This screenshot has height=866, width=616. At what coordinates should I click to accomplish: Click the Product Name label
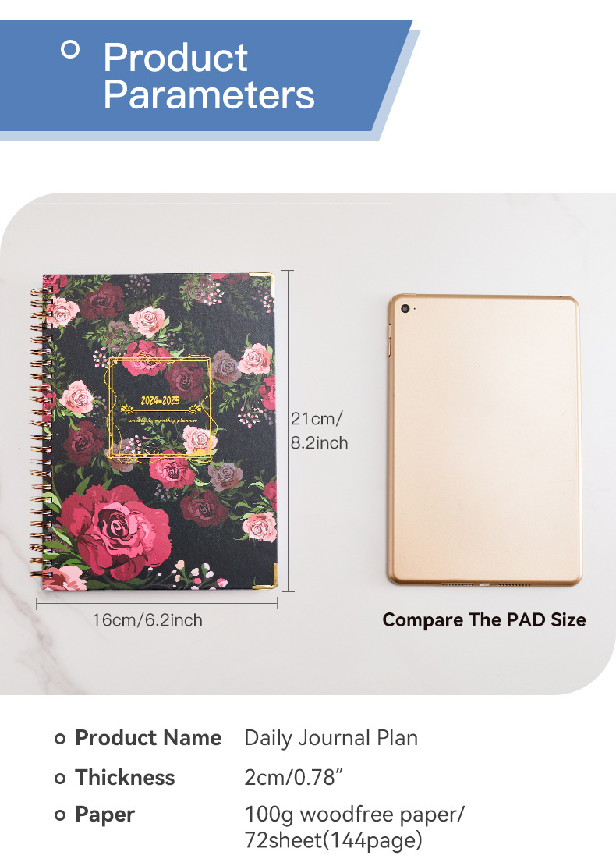pyautogui.click(x=148, y=738)
